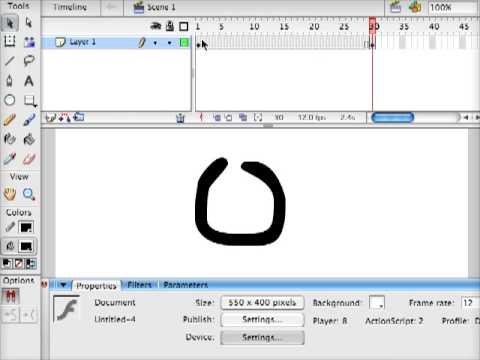Open the Modify Onion Markers menu

[x=258, y=117]
